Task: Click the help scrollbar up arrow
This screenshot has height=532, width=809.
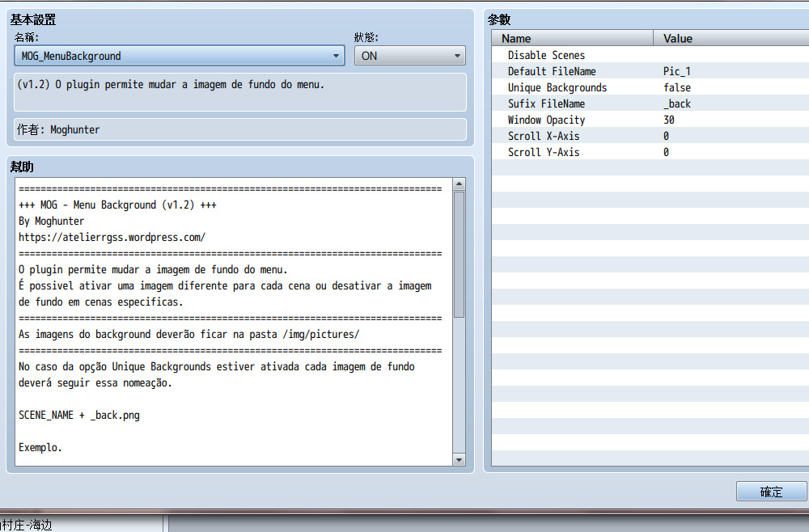Action: (x=459, y=184)
